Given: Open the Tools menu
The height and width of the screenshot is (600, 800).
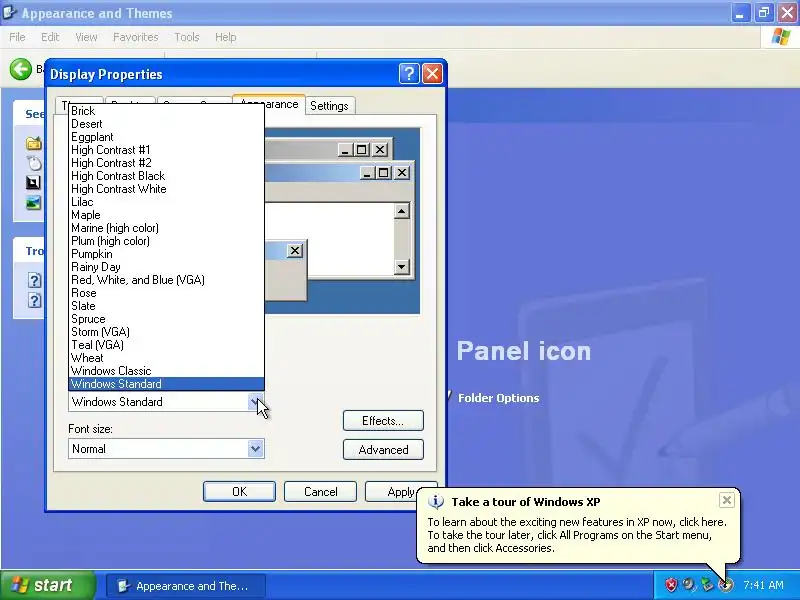Looking at the screenshot, I should point(187,37).
